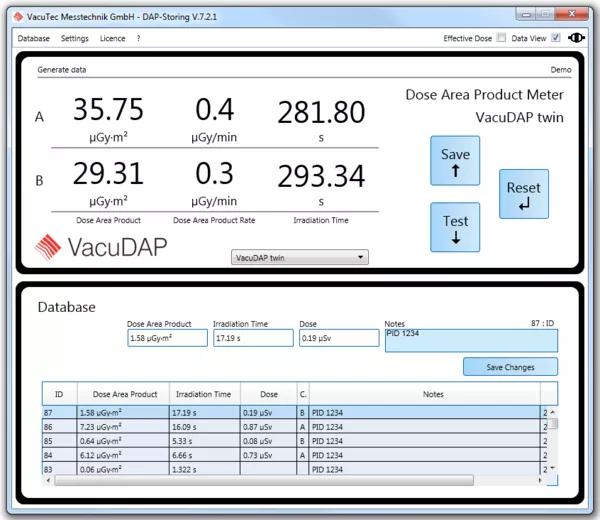
Task: Click the Notes text box with PID 1234
Action: [471, 341]
